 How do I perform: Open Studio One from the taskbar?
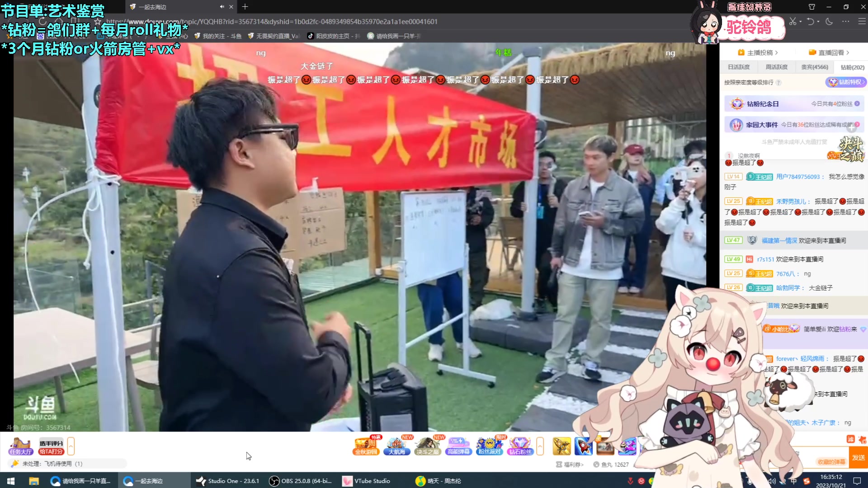[x=228, y=481]
